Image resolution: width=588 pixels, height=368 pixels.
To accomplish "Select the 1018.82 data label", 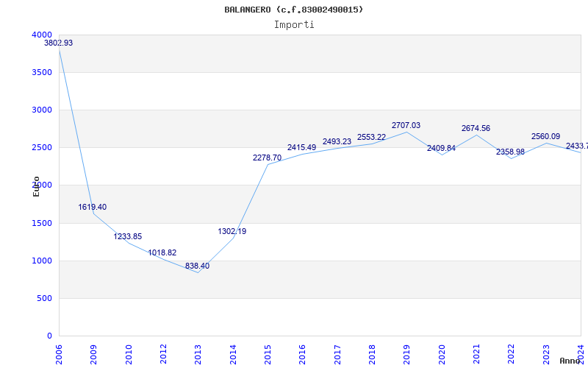I will point(162,253).
